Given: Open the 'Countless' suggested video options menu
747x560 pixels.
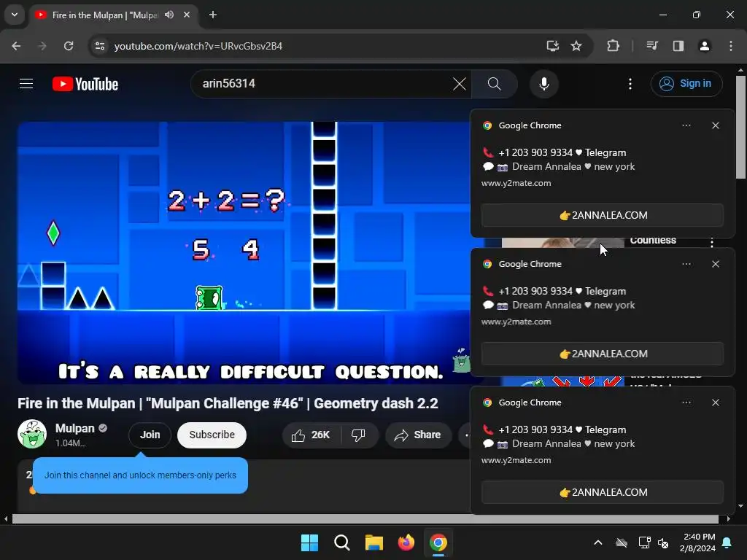Looking at the screenshot, I should pos(712,242).
